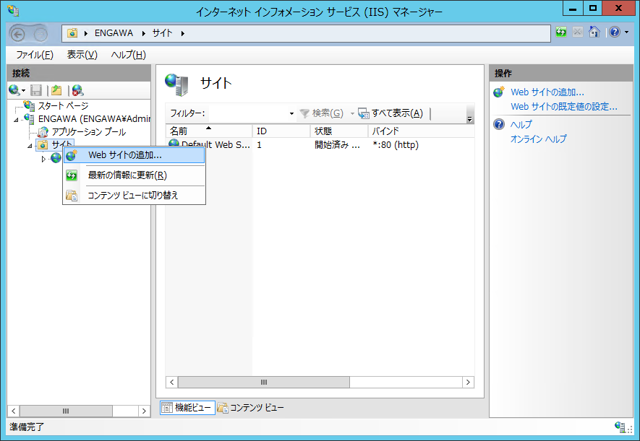Click the save disk icon in the Connections toolbar
Screen dimensions: 640x441
[x=36, y=90]
